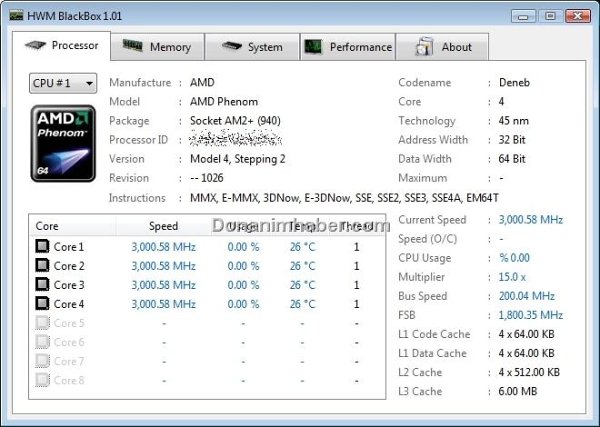Image resolution: width=600 pixels, height=427 pixels.
Task: Click the greyed-out Core 5 icon
Action: click(42, 323)
